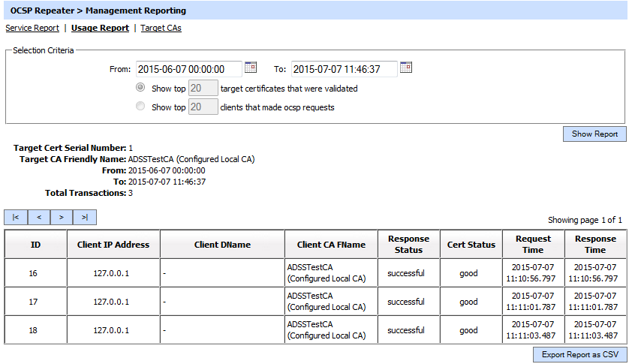The height and width of the screenshot is (364, 629).
Task: Jump to last page of results
Action: click(85, 218)
